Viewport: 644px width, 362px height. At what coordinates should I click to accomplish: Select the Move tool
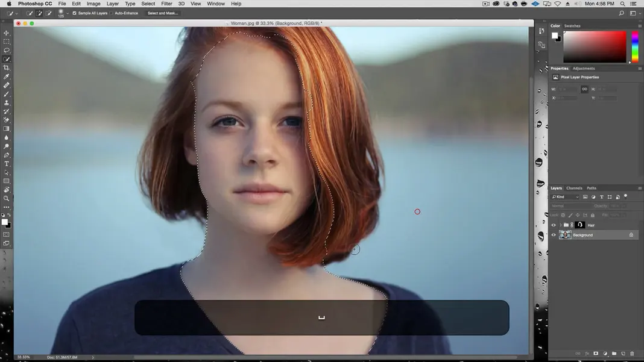point(6,33)
